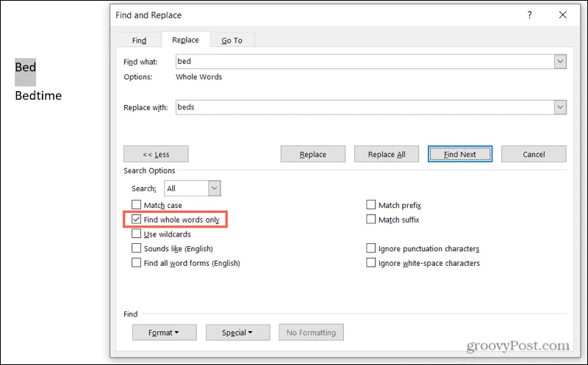Screen dimensions: 588x365
Task: Close the Find and Replace dialog
Action: [562, 15]
